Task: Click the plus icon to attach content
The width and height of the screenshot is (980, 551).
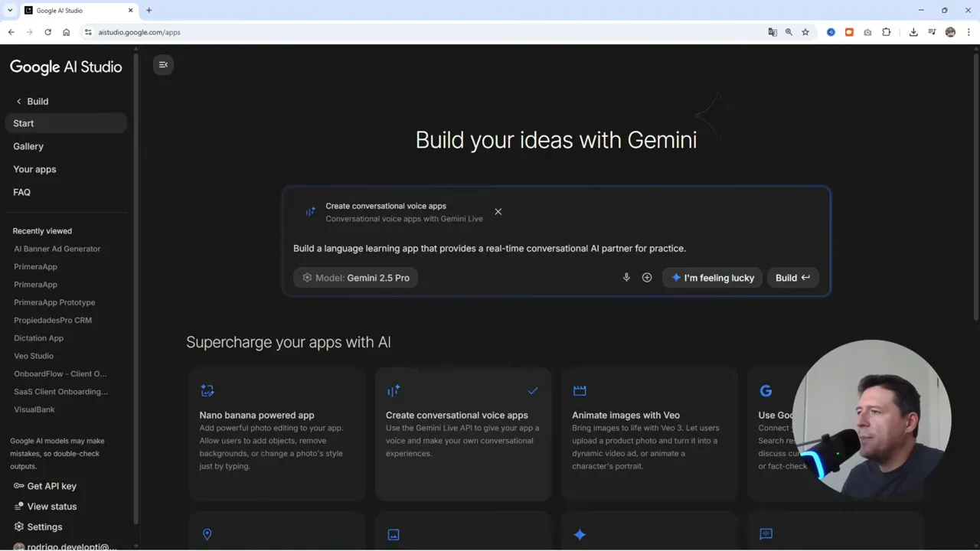Action: coord(647,277)
